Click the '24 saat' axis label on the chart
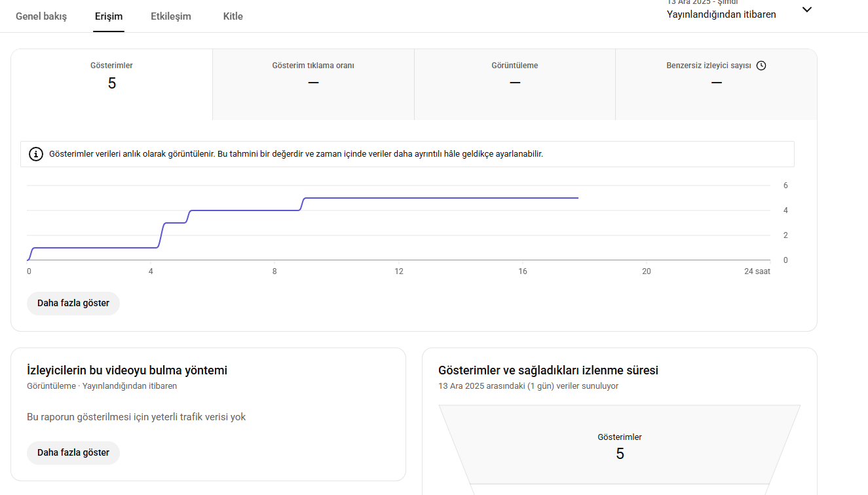This screenshot has height=495, width=868. pos(757,271)
